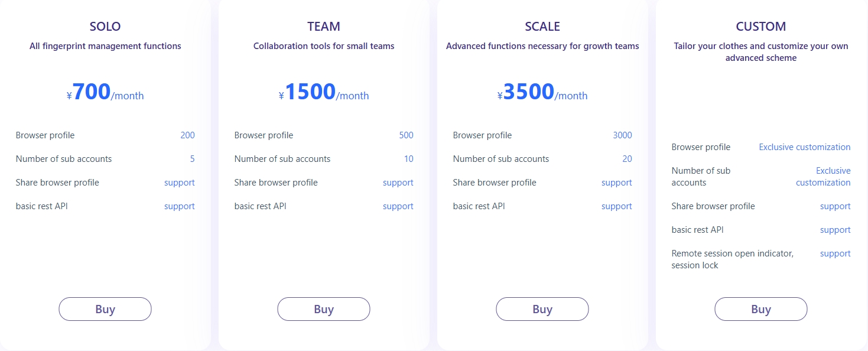Viewport: 868px width, 351px height.
Task: Click TEAM browser profile value 500
Action: pos(406,135)
